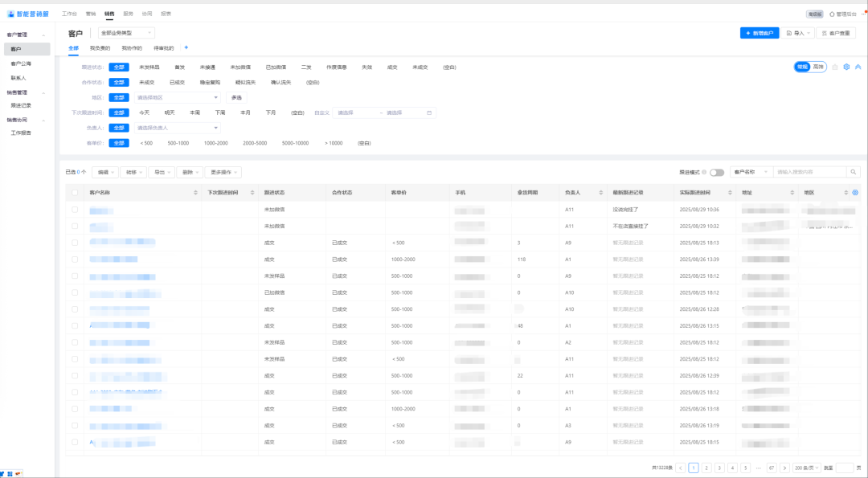Sort by 地区 column sort icon
This screenshot has width=868, height=478.
pyautogui.click(x=845, y=193)
